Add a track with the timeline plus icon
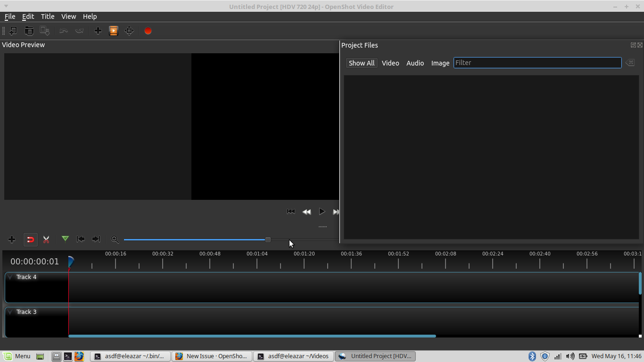Viewport: 644px width, 362px height. pos(12,239)
